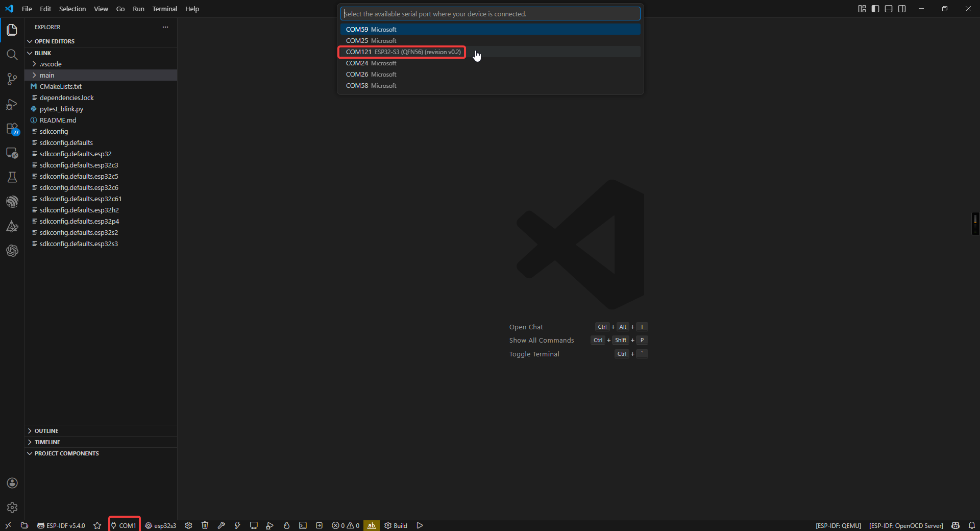The width and height of the screenshot is (980, 531).
Task: Select COM24 Microsoft serial port
Action: coord(490,63)
